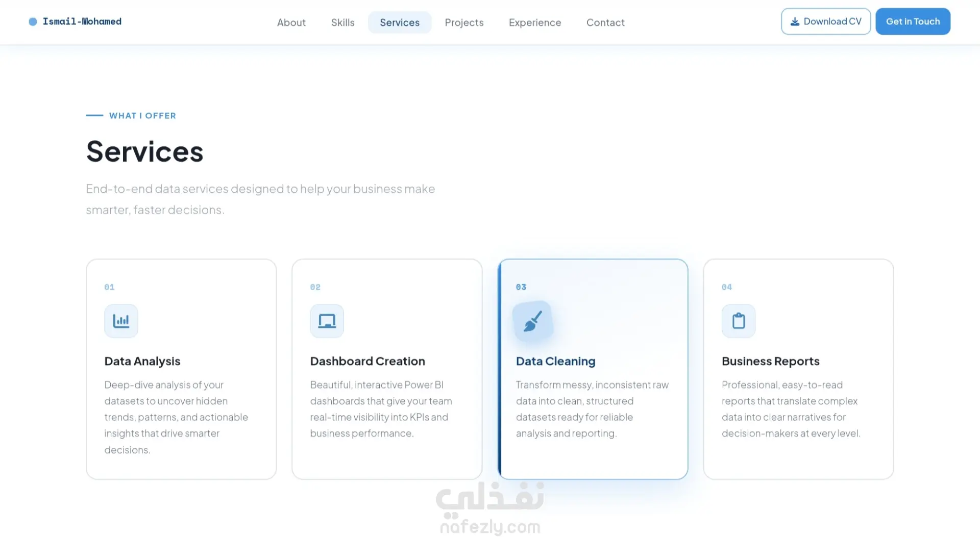Click the End-to-end data services subtitle text

[x=260, y=199]
